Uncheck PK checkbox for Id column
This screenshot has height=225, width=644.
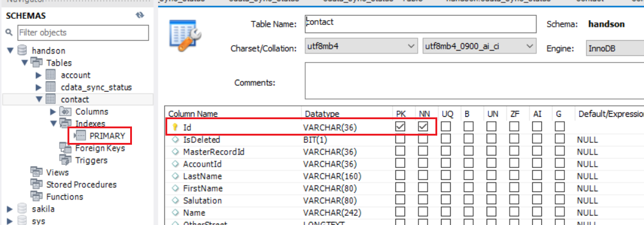[x=400, y=127]
